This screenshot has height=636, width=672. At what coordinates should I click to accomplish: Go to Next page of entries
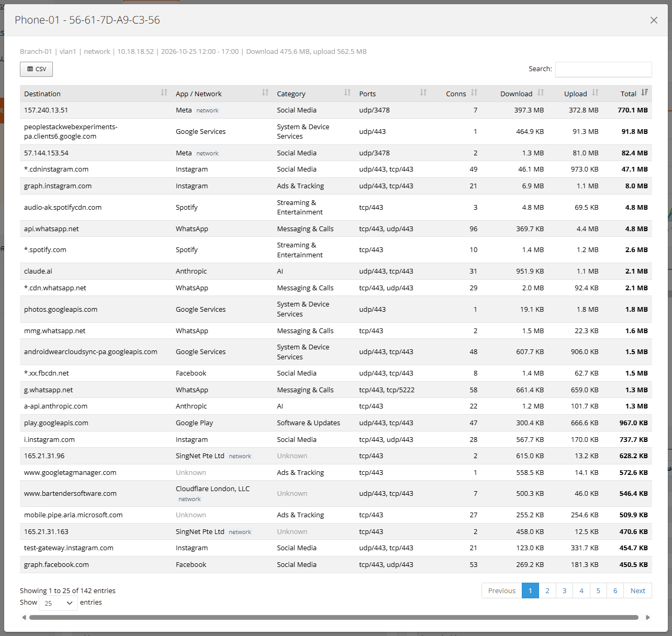coord(637,590)
